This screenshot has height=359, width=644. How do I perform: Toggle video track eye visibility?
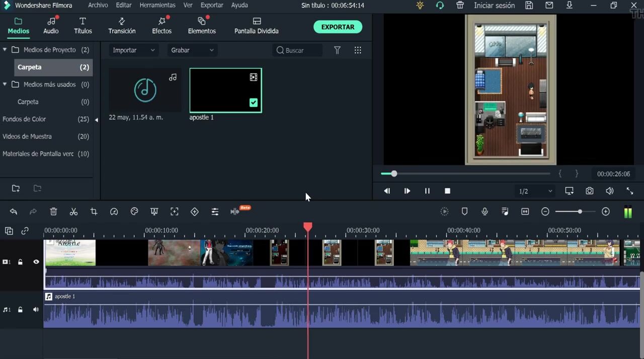[x=36, y=262]
